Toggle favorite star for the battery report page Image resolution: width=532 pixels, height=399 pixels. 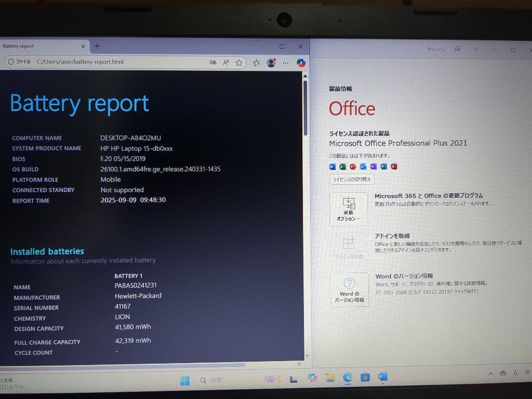[239, 63]
